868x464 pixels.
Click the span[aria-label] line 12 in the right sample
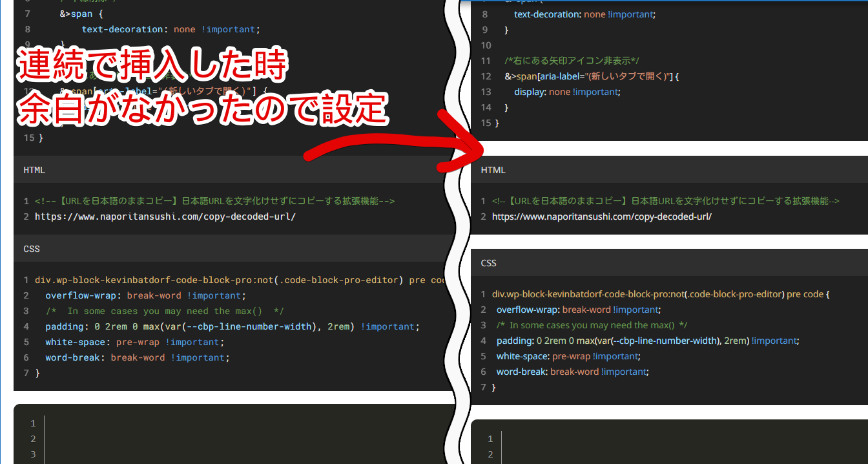pyautogui.click(x=592, y=76)
